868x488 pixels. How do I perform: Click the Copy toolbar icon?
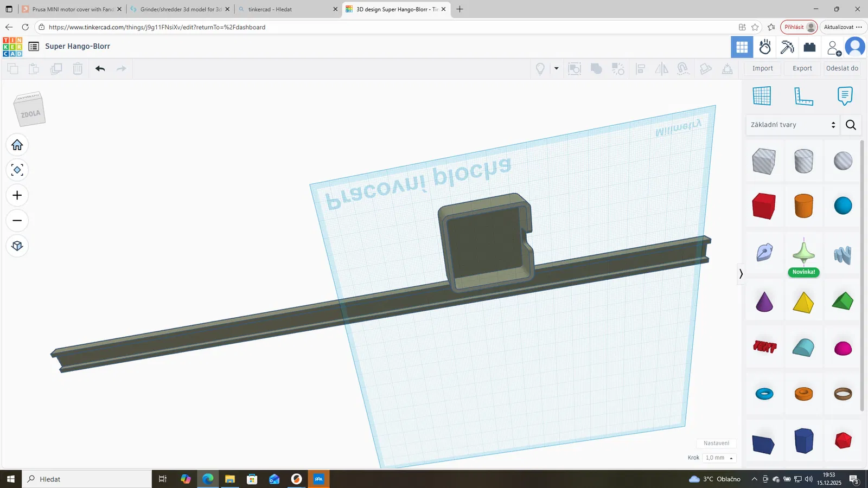[12, 68]
